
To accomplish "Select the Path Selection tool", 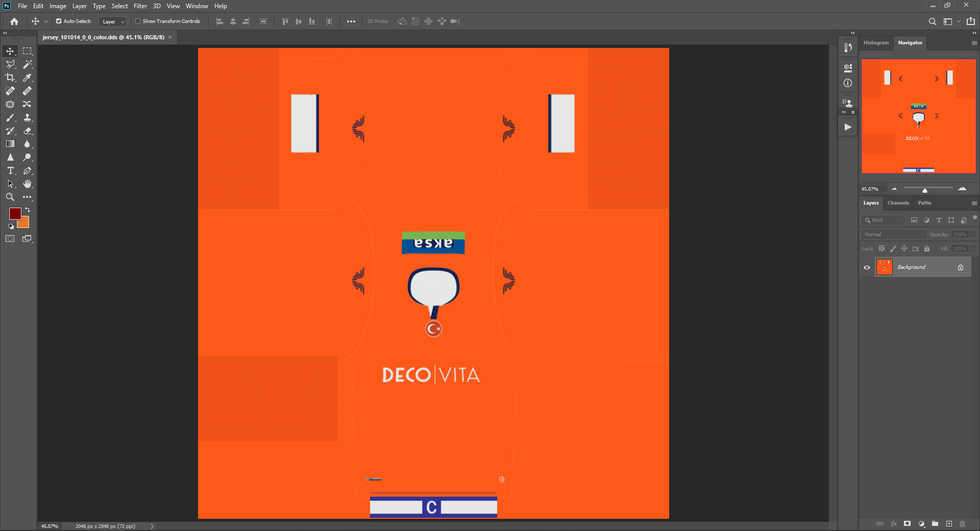I will [x=10, y=184].
